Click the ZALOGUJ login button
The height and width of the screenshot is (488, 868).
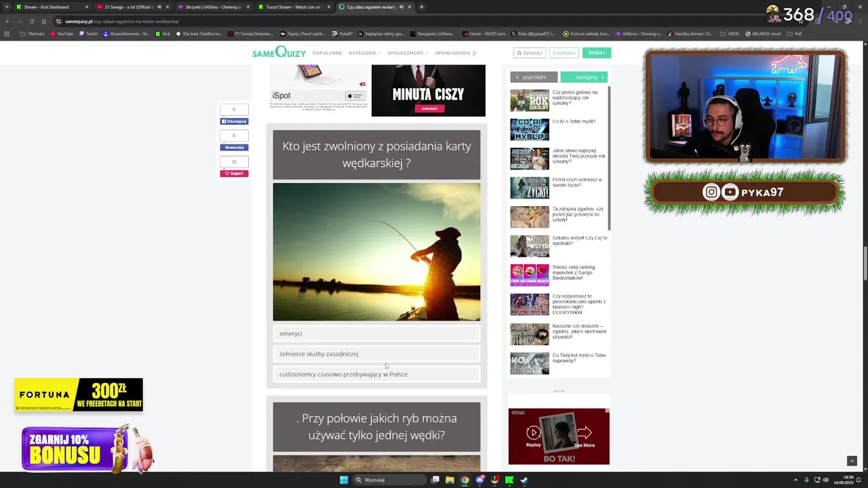coord(564,53)
